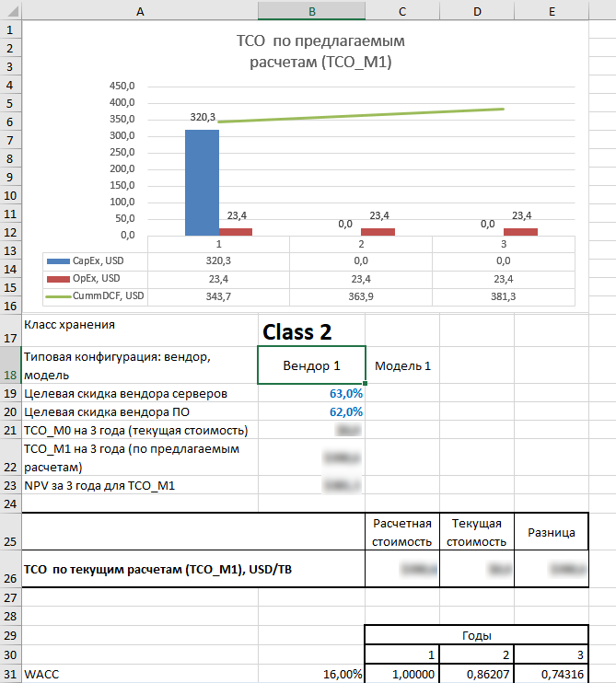Select the 16,00% WACC value cell

tap(311, 675)
